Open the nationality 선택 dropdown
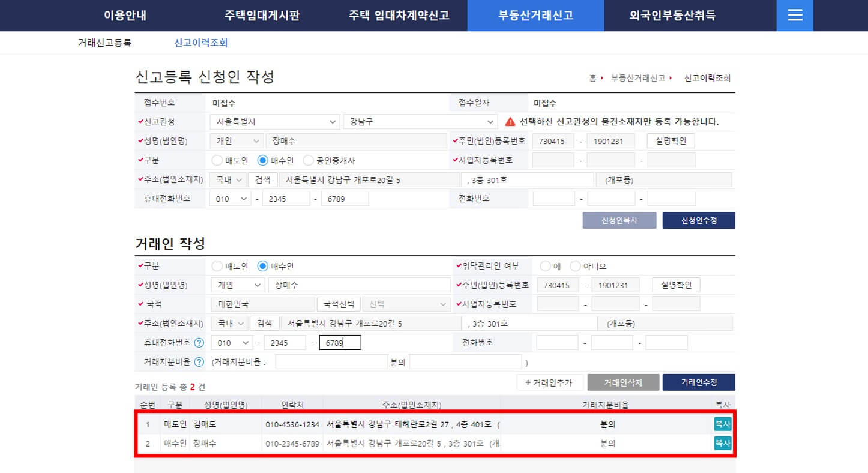 point(406,304)
